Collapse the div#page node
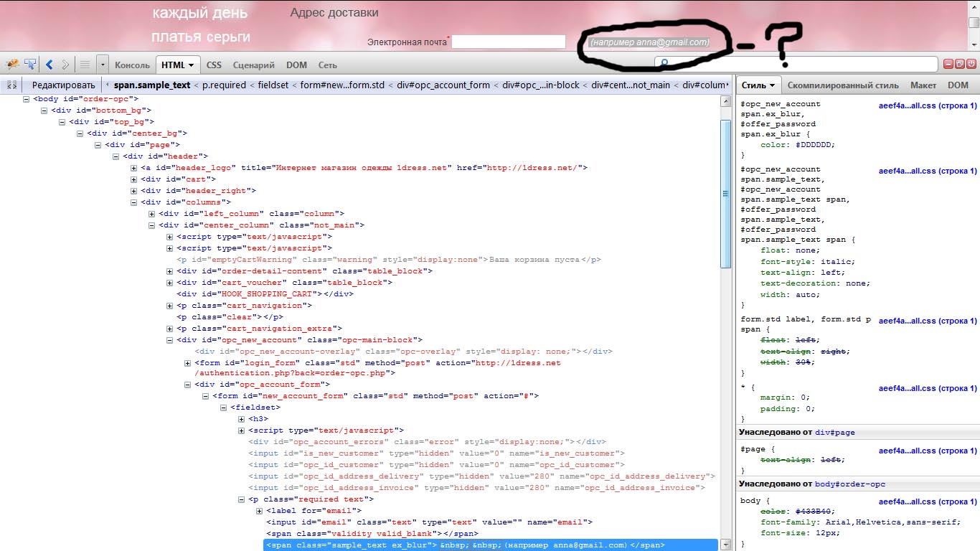The width and height of the screenshot is (980, 551). 98,145
